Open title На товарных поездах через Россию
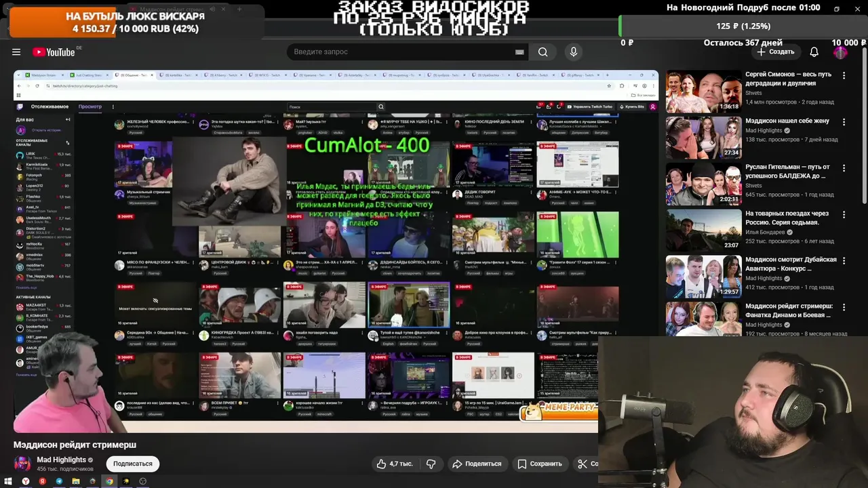Screen dimensions: 868x488 (787, 218)
